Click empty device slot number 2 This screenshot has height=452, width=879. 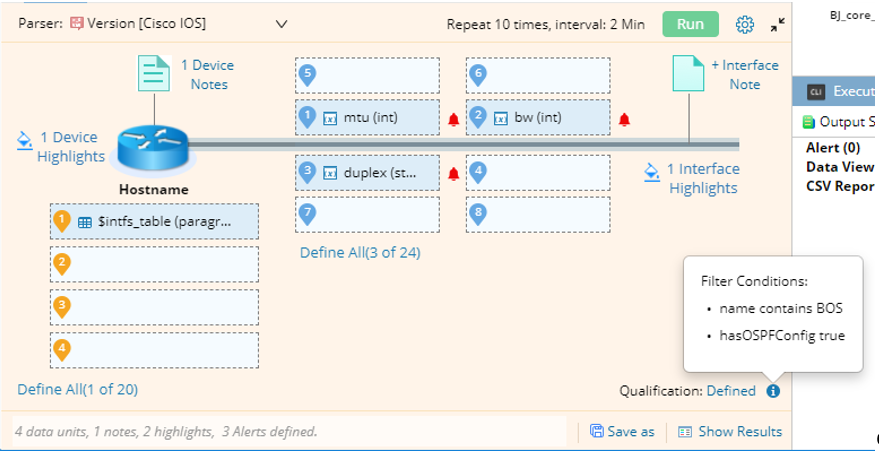pos(154,264)
